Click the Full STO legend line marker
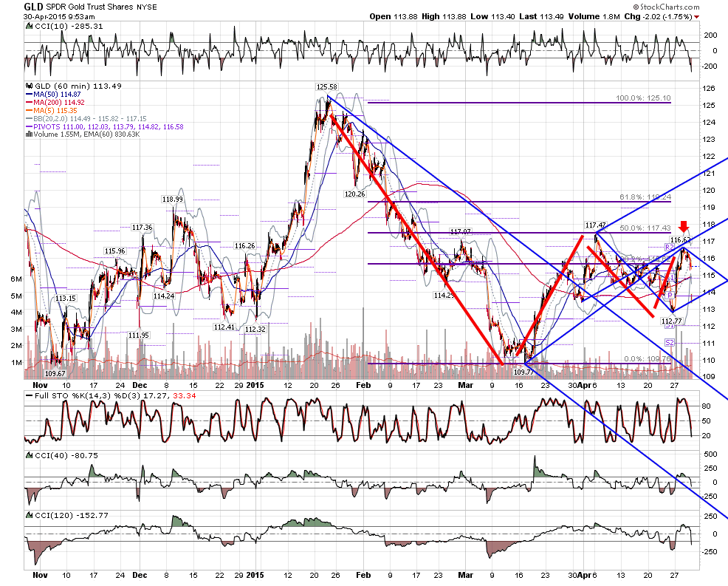Viewport: 728px width, 586px height. [30, 396]
